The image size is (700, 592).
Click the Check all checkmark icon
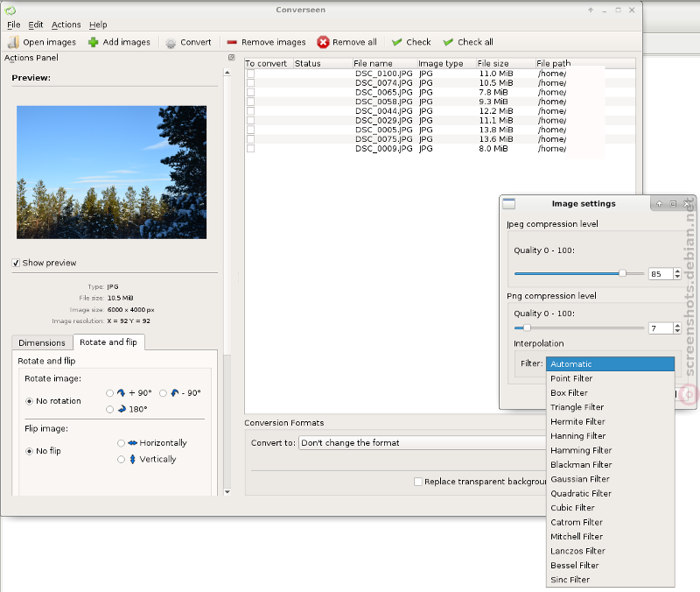click(448, 42)
